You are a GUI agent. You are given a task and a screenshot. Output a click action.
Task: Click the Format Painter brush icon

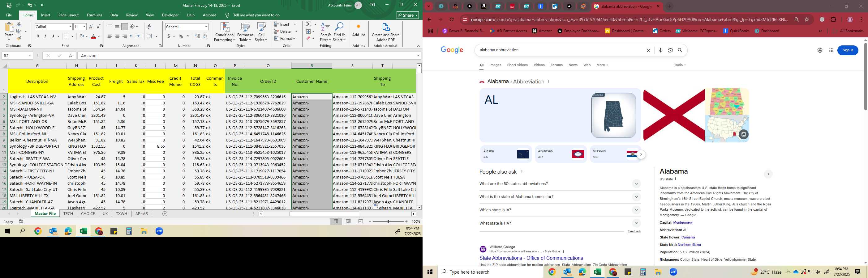click(19, 38)
